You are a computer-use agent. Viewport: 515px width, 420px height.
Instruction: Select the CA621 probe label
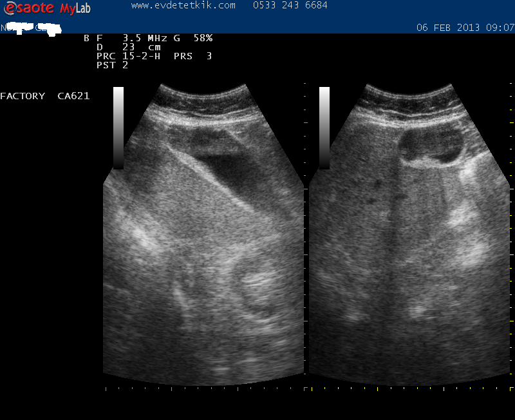tap(73, 96)
